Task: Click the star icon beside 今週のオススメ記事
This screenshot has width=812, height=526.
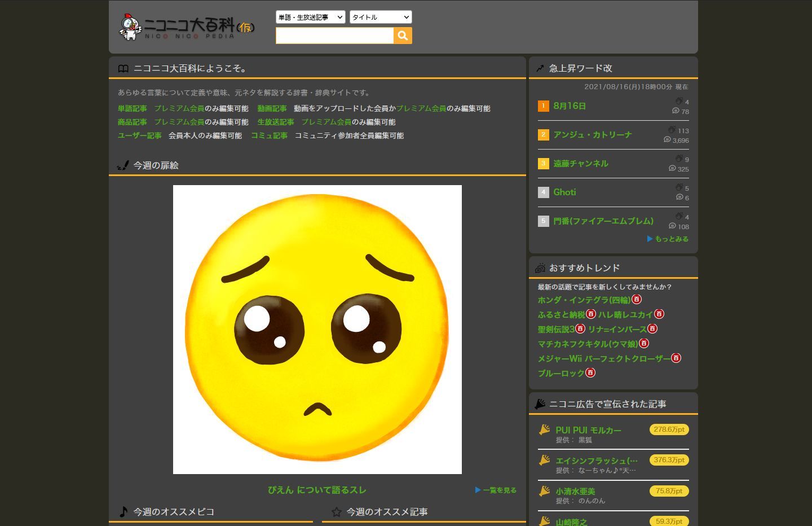Action: point(337,512)
